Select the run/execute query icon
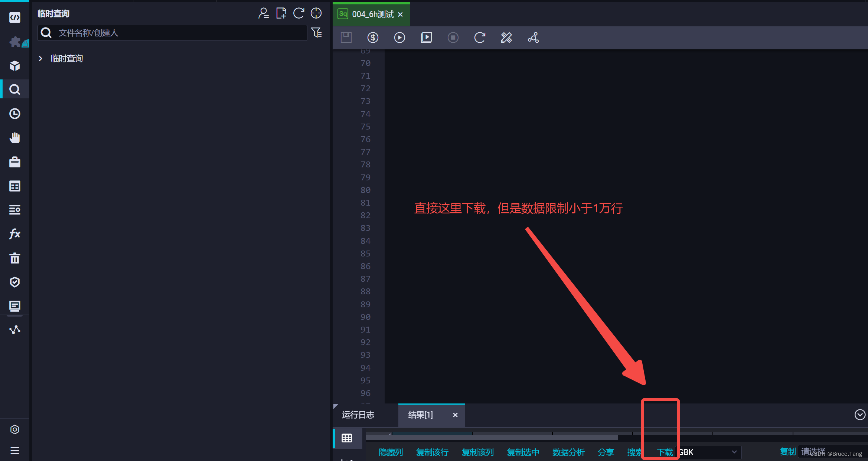868x461 pixels. point(399,37)
